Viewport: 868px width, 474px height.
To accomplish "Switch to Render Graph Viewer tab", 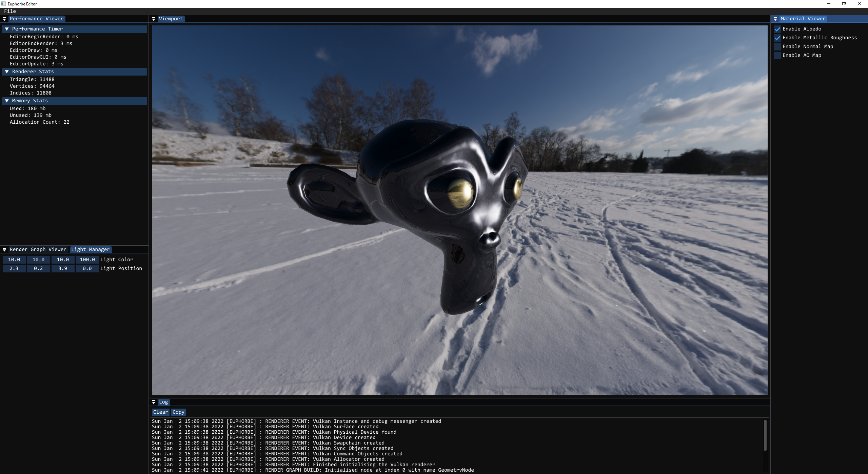I will 38,250.
